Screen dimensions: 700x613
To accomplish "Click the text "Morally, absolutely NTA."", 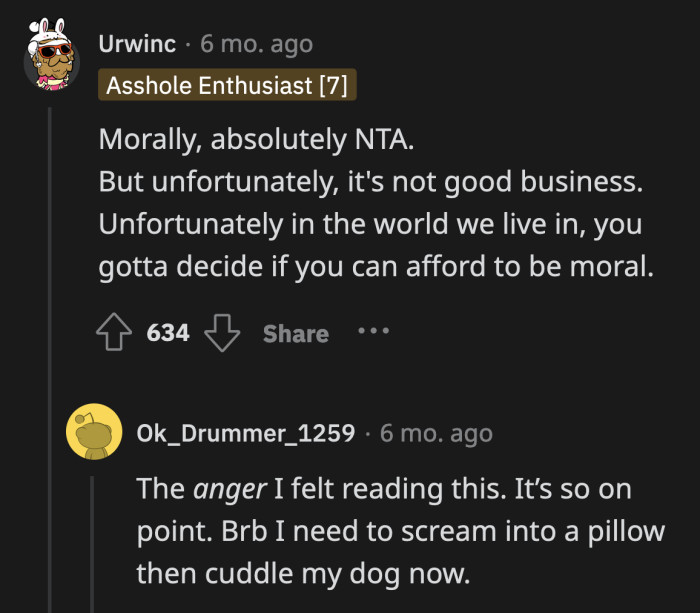I will tap(255, 139).
